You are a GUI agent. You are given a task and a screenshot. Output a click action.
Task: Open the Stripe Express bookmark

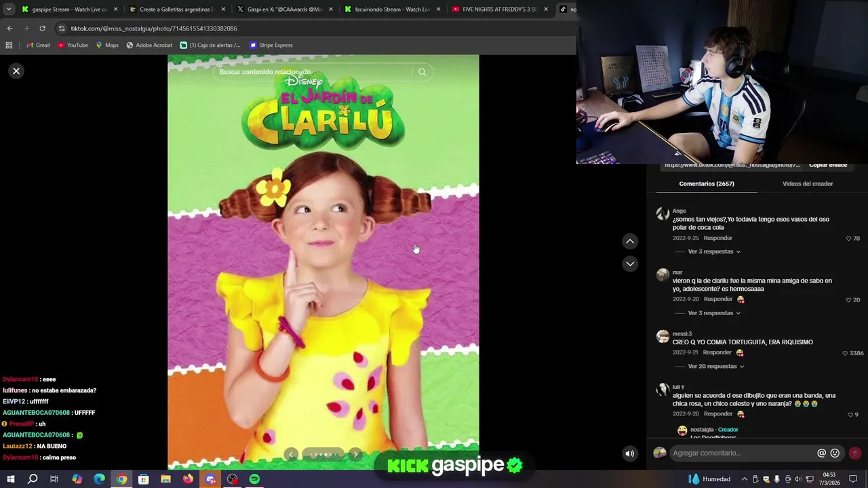point(271,45)
